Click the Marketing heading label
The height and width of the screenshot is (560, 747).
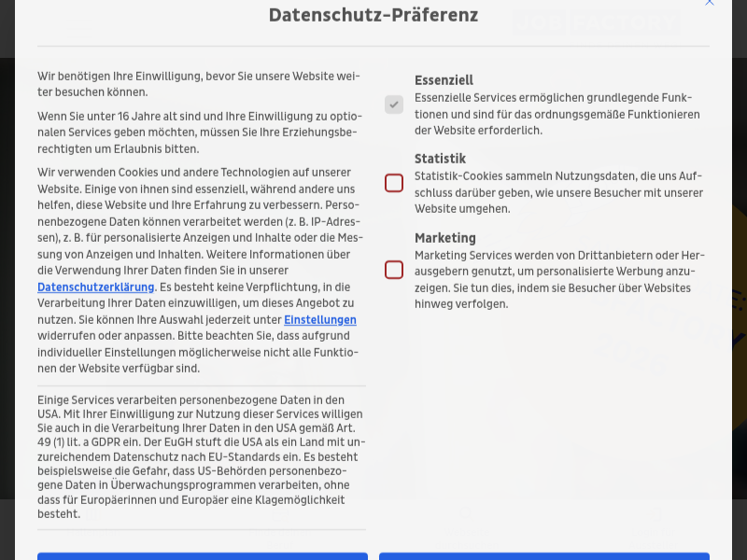coord(445,238)
